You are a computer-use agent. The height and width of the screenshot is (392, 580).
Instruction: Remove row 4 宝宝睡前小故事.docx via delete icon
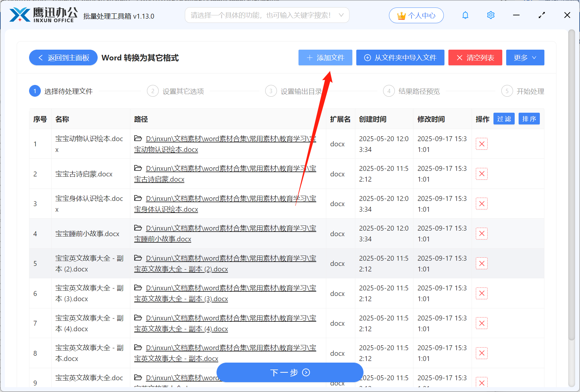[x=482, y=233]
